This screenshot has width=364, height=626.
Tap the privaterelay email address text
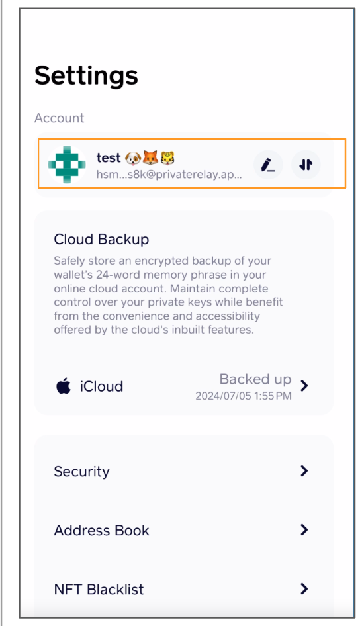click(169, 175)
